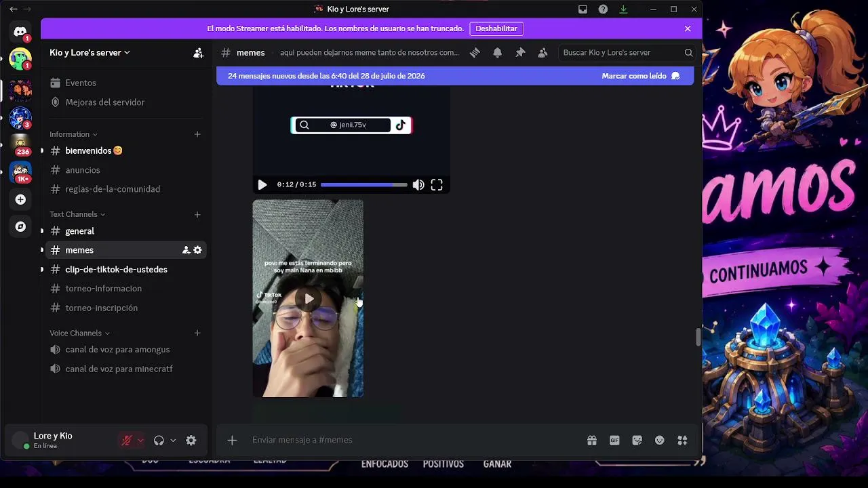Click the green download update icon
The width and height of the screenshot is (868, 488).
623,9
